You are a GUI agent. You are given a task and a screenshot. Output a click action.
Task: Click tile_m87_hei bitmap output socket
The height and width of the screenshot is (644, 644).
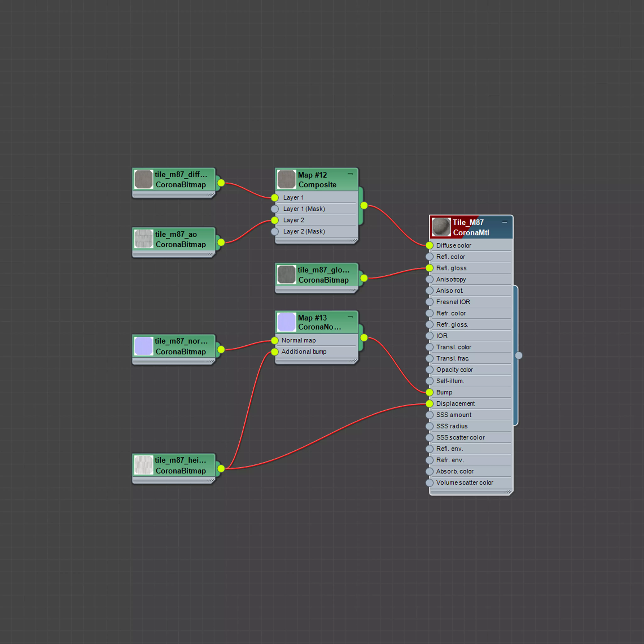(221, 469)
